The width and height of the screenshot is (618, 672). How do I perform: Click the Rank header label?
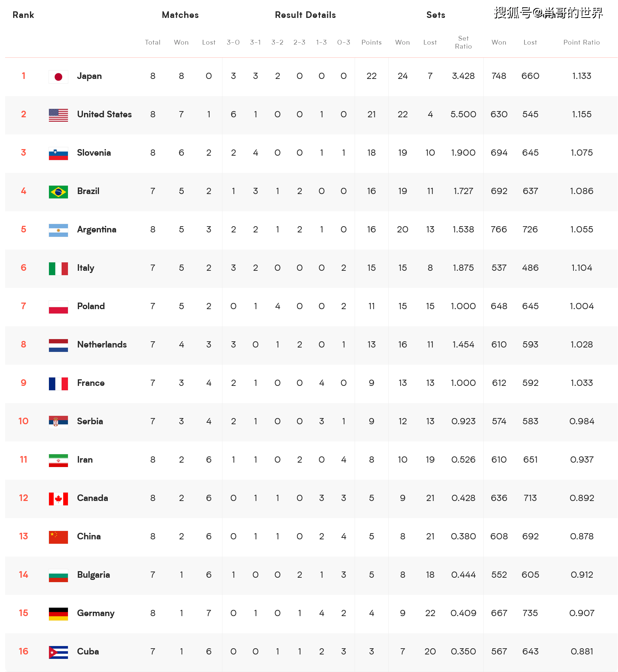23,15
